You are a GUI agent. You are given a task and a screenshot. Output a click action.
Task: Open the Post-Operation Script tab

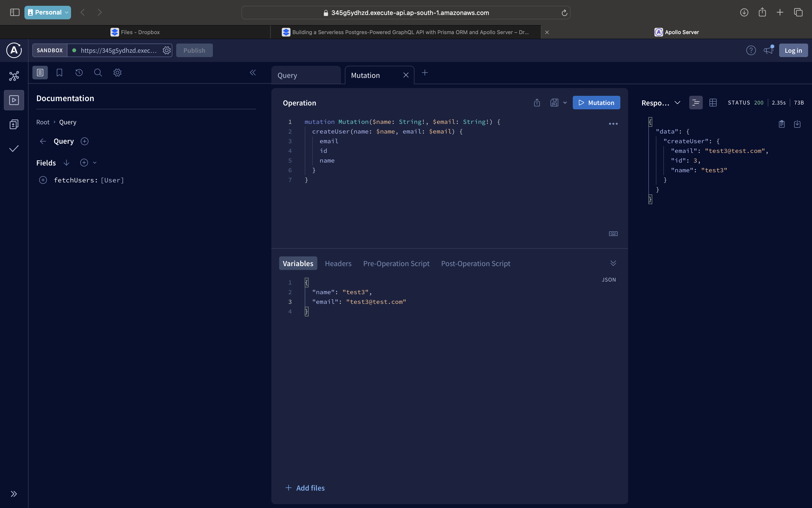(x=476, y=263)
